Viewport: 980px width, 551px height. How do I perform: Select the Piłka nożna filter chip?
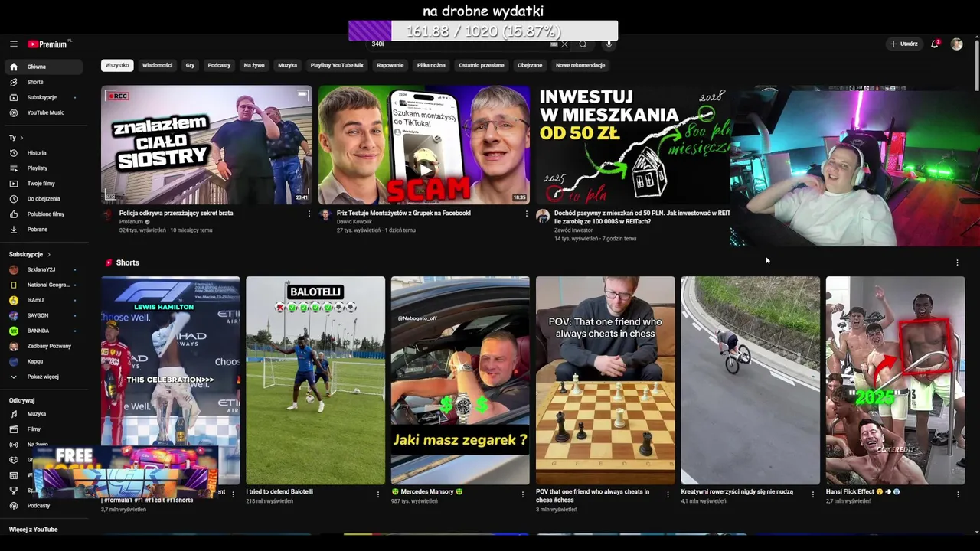[x=431, y=65]
